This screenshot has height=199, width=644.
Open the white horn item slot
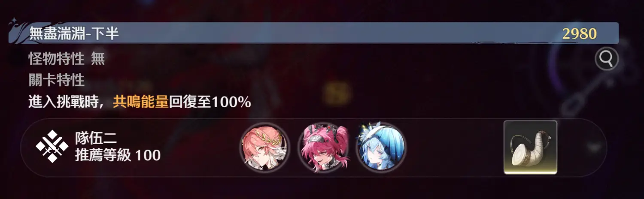530,148
